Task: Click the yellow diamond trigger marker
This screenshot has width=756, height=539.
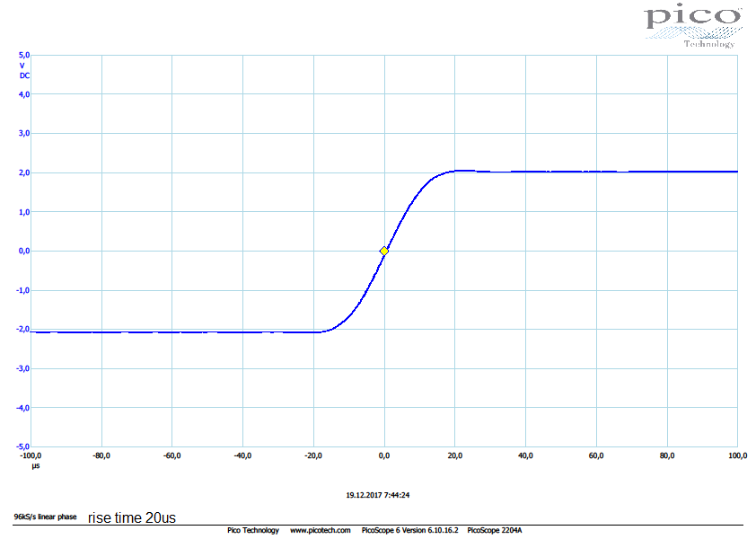Action: [383, 251]
